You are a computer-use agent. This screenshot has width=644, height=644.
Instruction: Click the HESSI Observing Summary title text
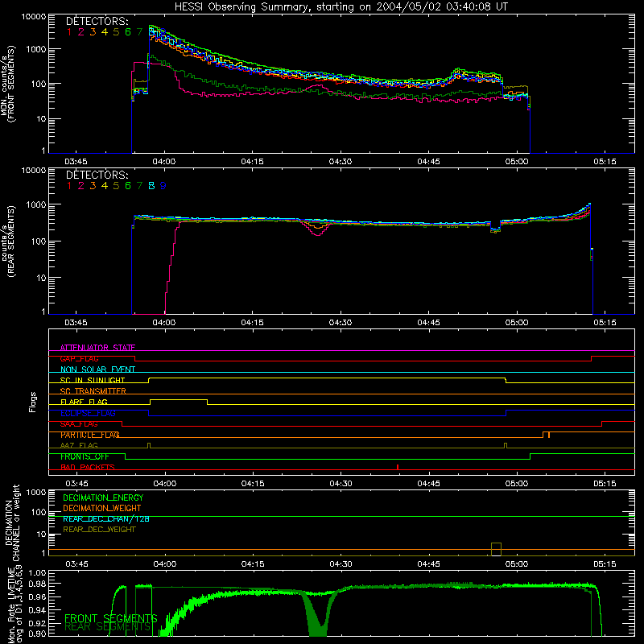[341, 7]
